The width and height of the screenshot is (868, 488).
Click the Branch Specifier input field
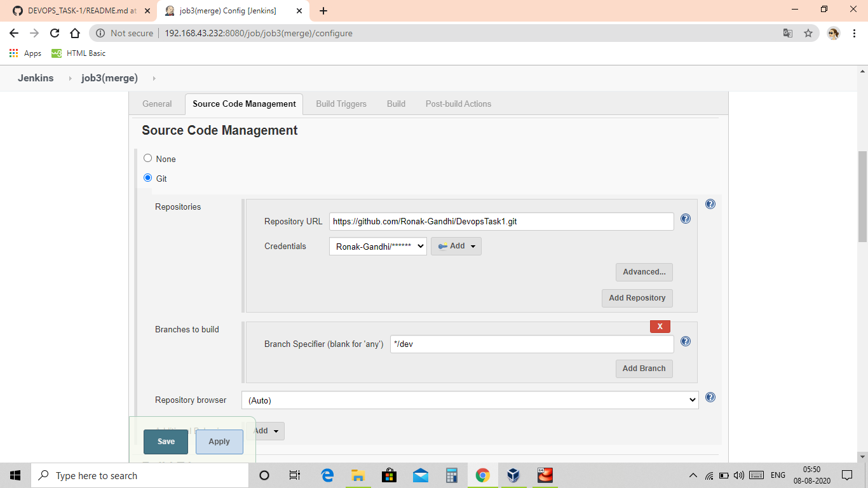(x=531, y=344)
